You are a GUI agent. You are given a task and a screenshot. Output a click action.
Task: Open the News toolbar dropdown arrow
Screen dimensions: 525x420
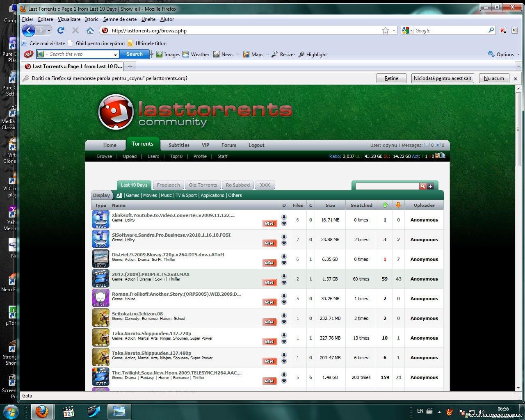[x=238, y=55]
